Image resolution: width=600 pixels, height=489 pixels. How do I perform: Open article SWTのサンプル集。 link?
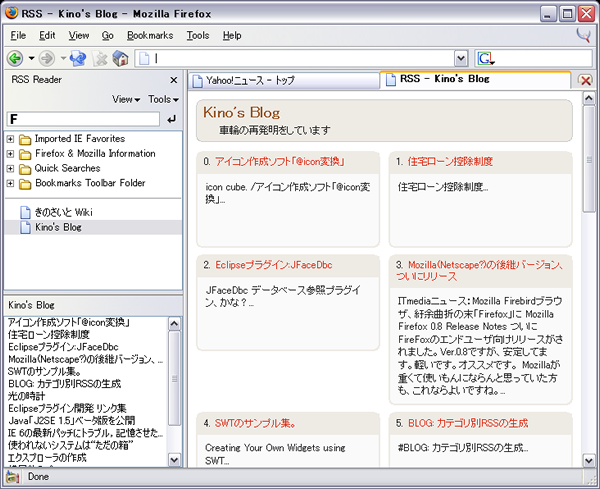(255, 423)
